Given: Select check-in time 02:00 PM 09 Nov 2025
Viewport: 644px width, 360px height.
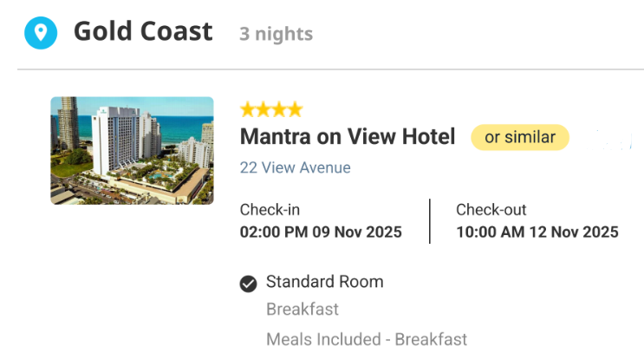Looking at the screenshot, I should (321, 232).
